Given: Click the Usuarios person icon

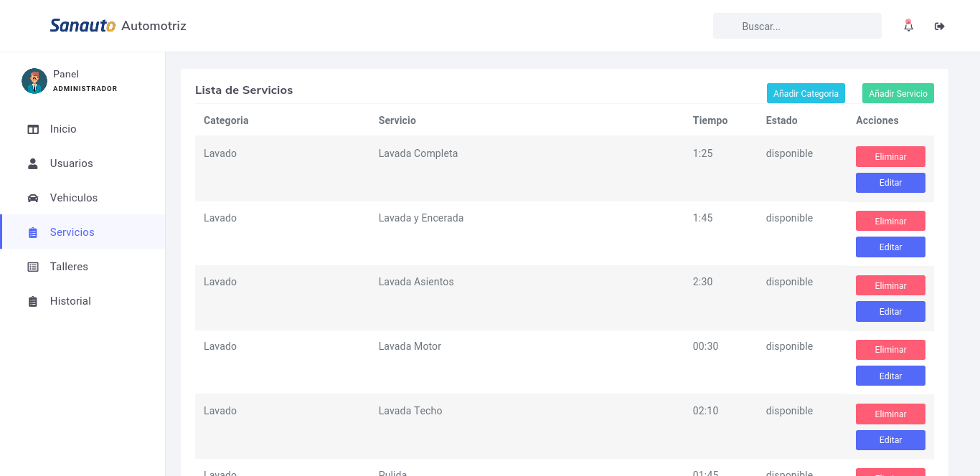Looking at the screenshot, I should point(33,163).
